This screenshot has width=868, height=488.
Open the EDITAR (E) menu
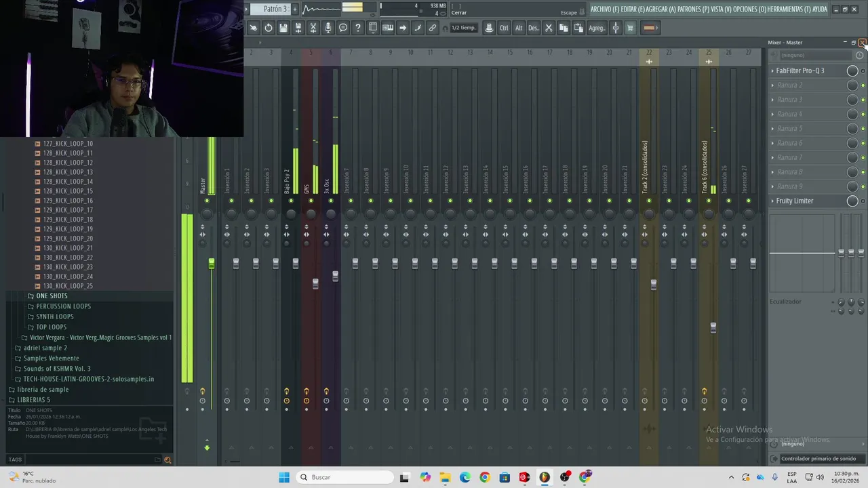[633, 9]
